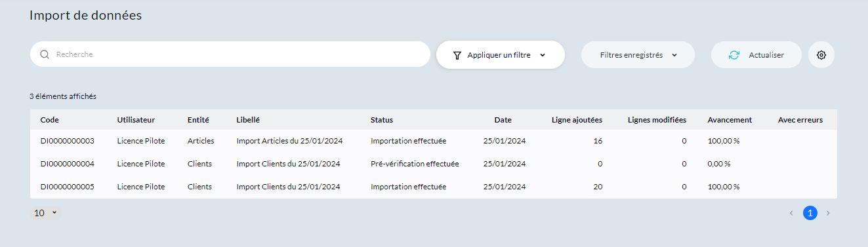This screenshot has height=247, width=868.
Task: Sort by the Code column header
Action: (x=50, y=120)
